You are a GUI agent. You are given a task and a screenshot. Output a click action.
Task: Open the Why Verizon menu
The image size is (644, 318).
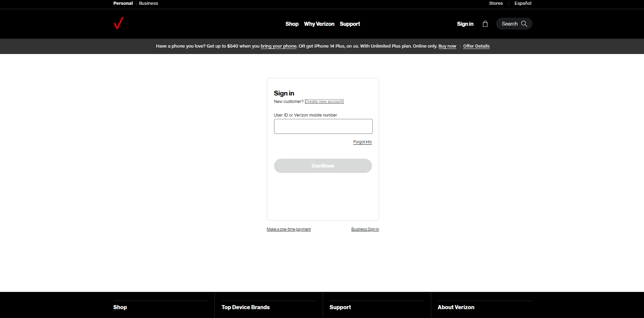[x=319, y=24]
